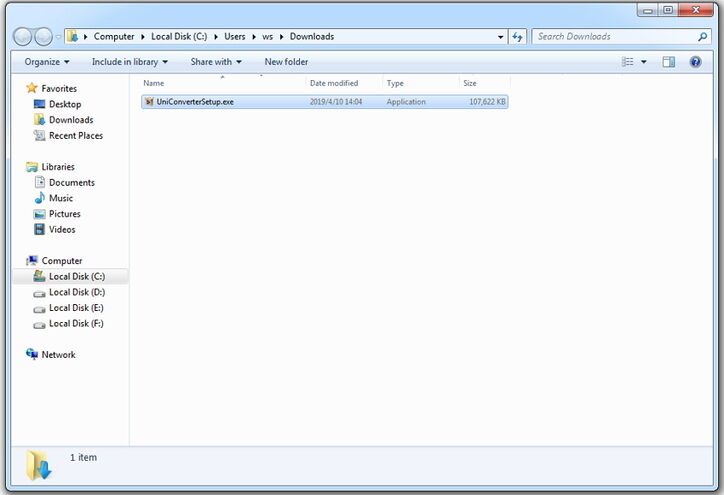
Task: Select Network in the navigation pane
Action: coord(58,355)
